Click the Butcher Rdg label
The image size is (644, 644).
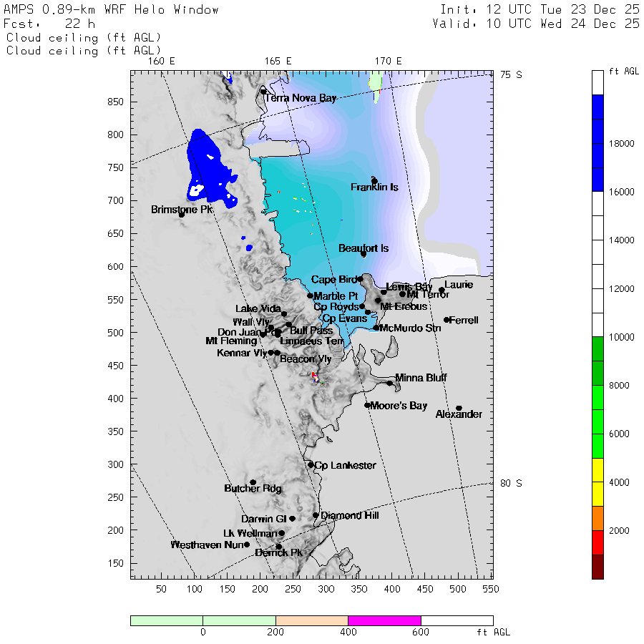253,488
